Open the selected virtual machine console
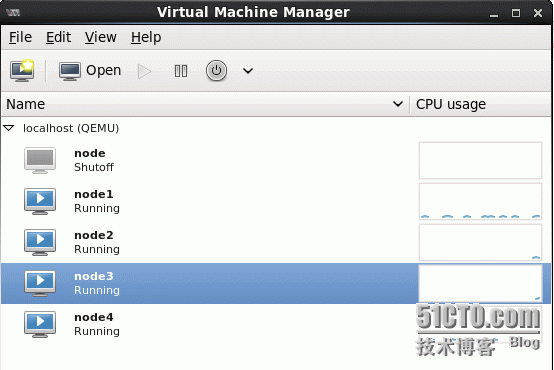 (90, 70)
